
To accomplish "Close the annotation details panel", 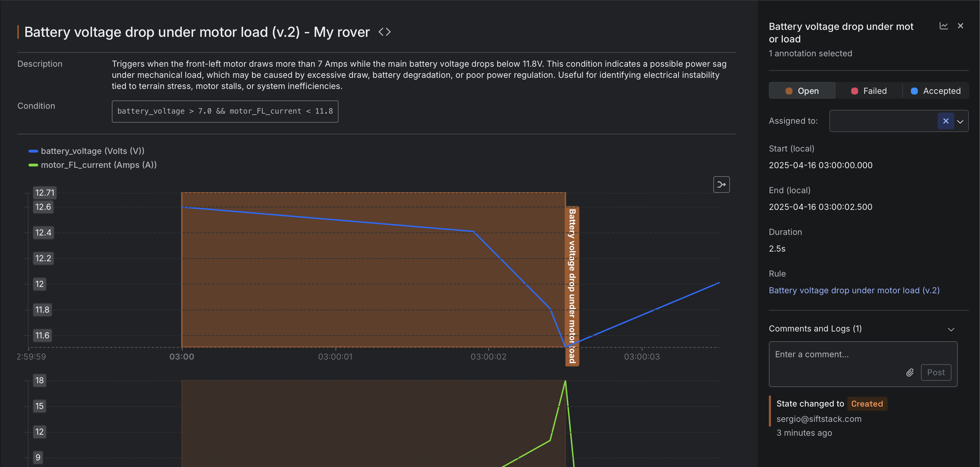I will point(961,26).
